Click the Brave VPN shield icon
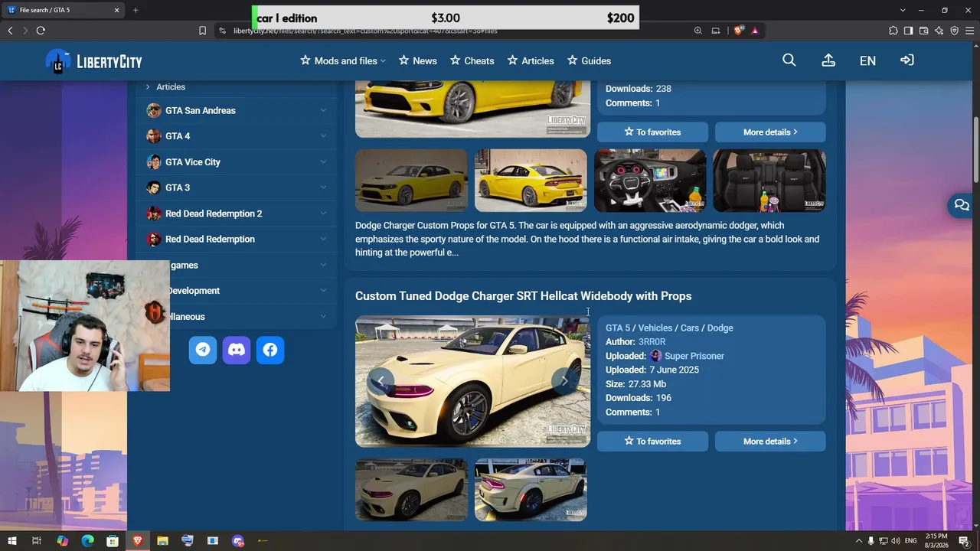 [x=954, y=31]
